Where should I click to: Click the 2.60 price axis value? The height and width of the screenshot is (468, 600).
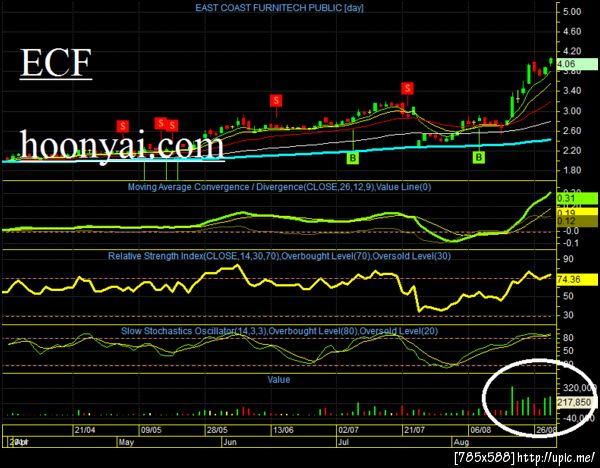pos(572,131)
